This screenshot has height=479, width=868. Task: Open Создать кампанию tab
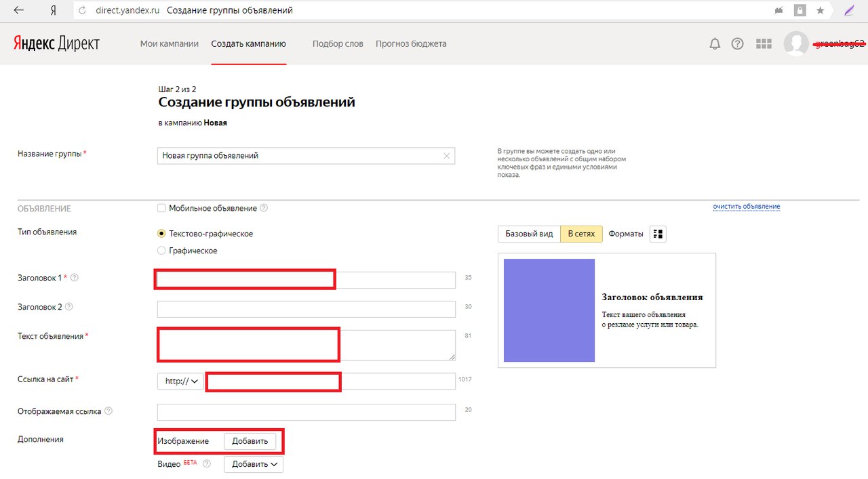click(248, 44)
